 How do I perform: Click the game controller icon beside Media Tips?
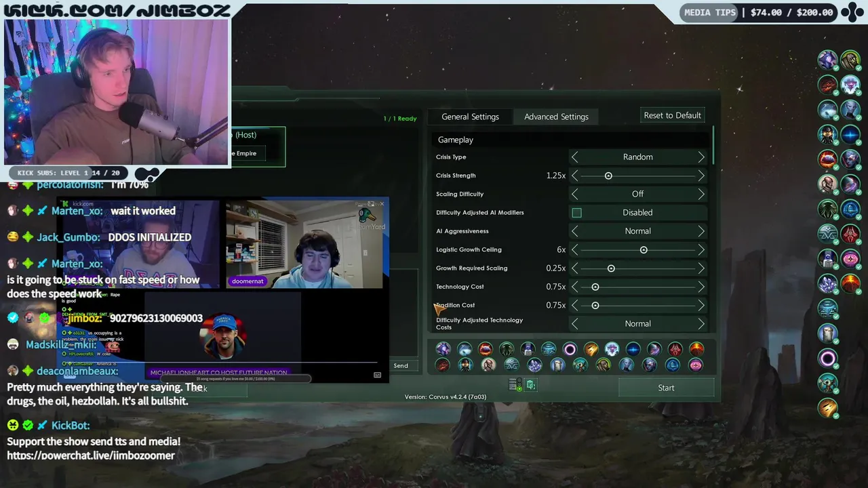[x=852, y=12]
